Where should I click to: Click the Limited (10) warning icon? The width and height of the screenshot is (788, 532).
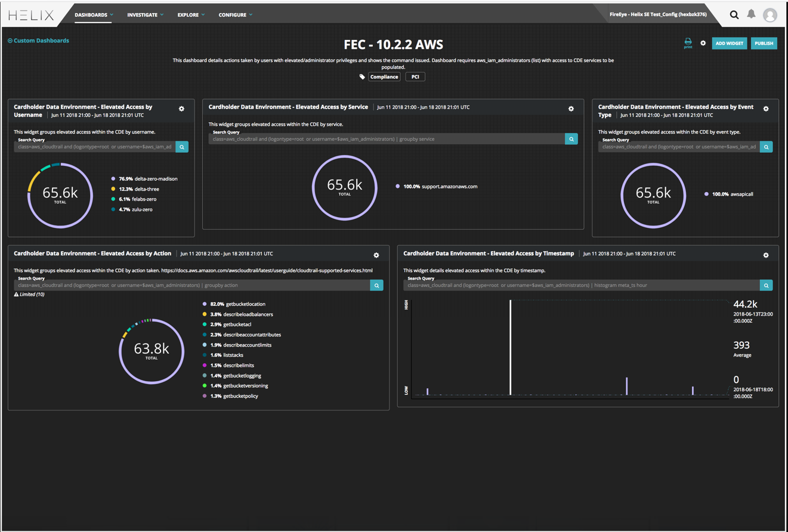16,295
